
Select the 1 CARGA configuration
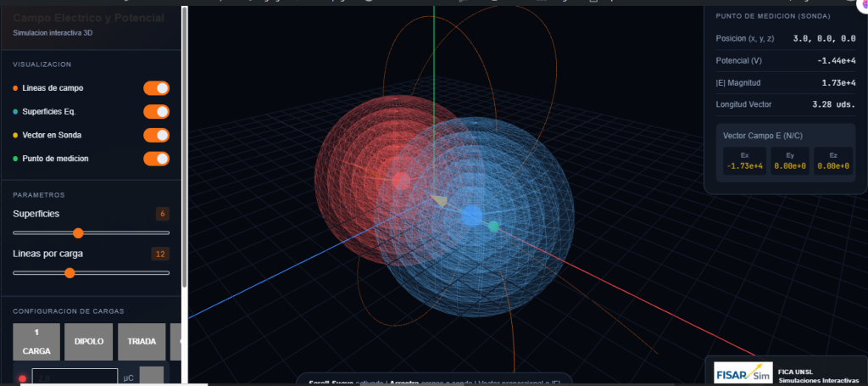(36, 341)
